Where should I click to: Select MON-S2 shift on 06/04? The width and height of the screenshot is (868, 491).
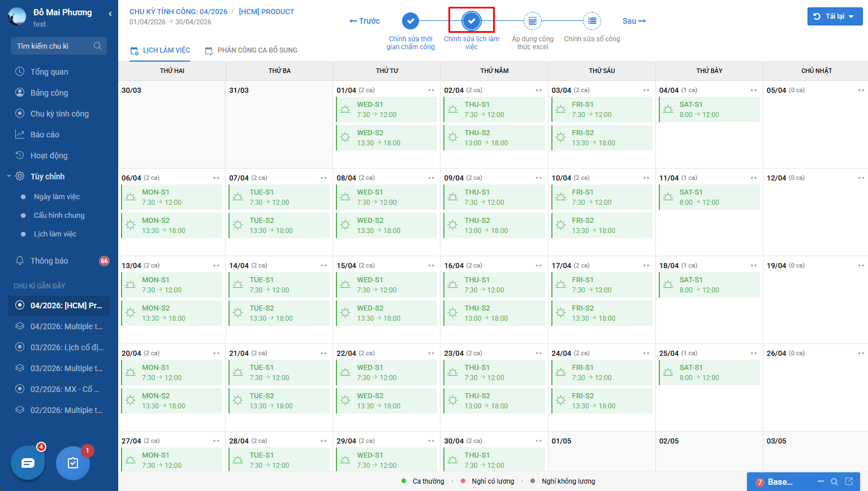click(x=172, y=225)
